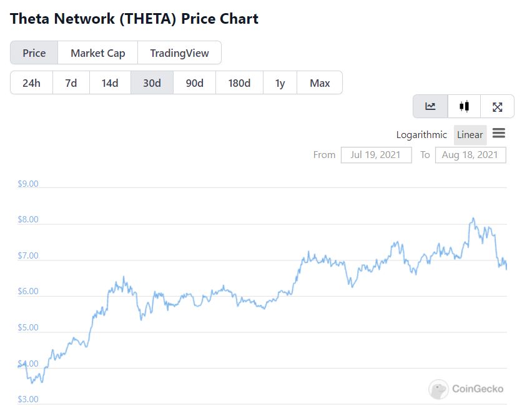This screenshot has width=532, height=411.
Task: Choose the 14d range
Action: pyautogui.click(x=110, y=83)
